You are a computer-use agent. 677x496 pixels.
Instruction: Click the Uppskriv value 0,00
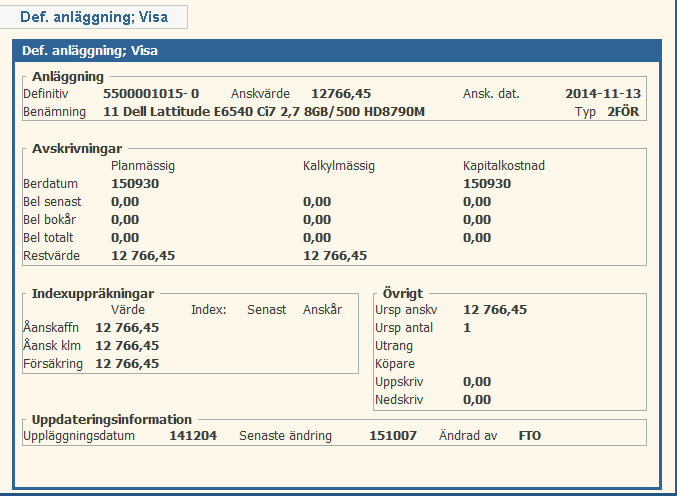[x=477, y=382]
